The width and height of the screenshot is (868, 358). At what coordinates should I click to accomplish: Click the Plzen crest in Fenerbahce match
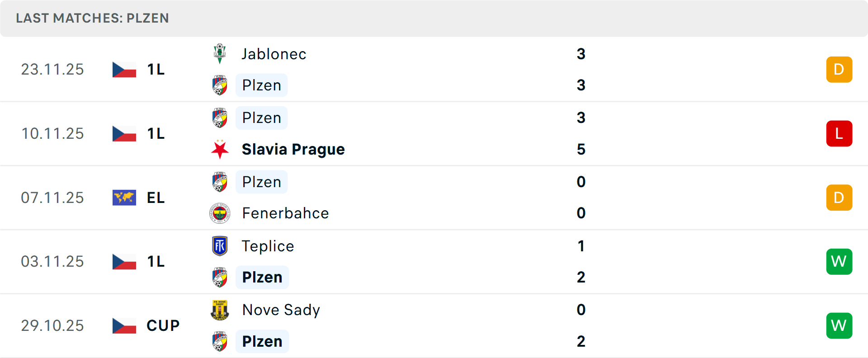coord(220,182)
